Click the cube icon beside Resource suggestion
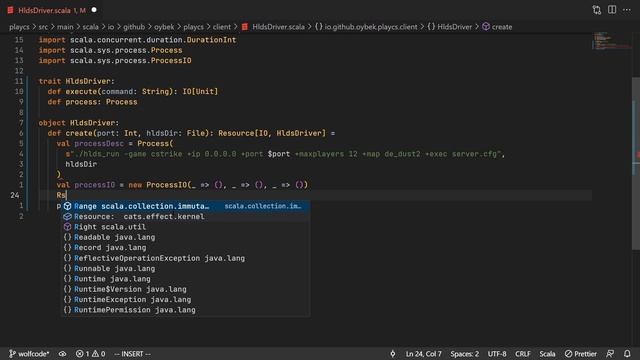The height and width of the screenshot is (360, 640). point(67,217)
